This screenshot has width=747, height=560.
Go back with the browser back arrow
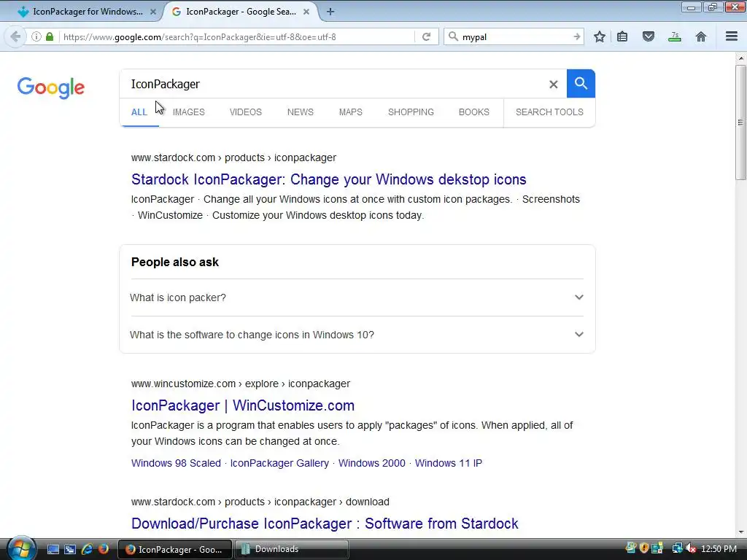tap(15, 36)
